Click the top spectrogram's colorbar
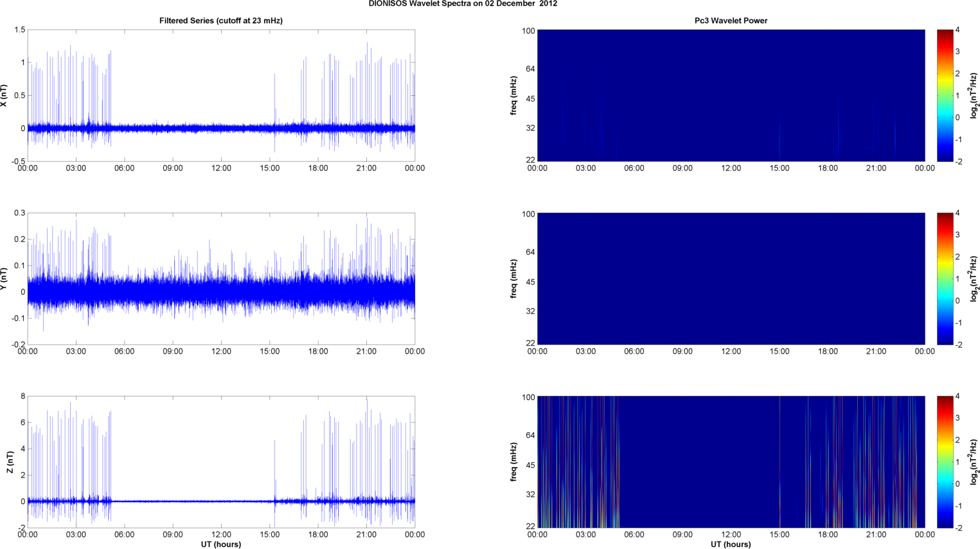This screenshot has width=980, height=549. coord(945,95)
